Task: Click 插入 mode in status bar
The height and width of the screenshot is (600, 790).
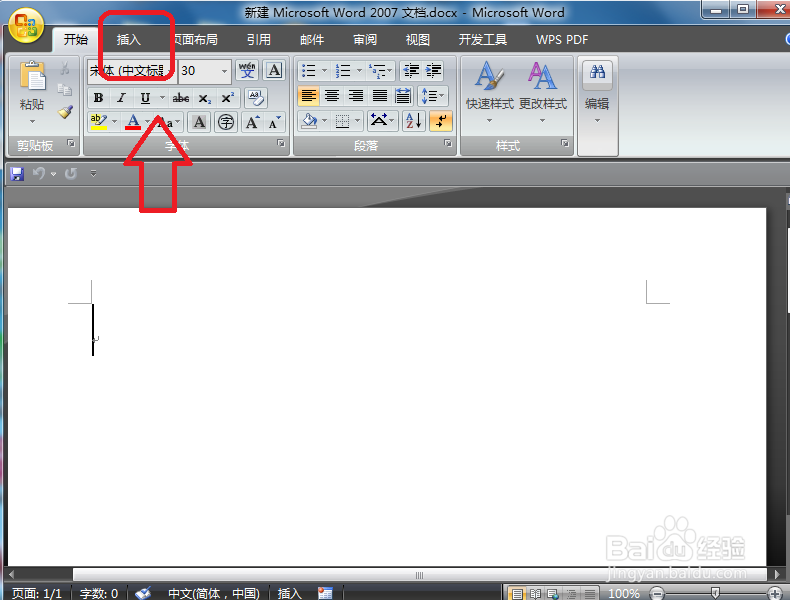Action: click(x=290, y=593)
